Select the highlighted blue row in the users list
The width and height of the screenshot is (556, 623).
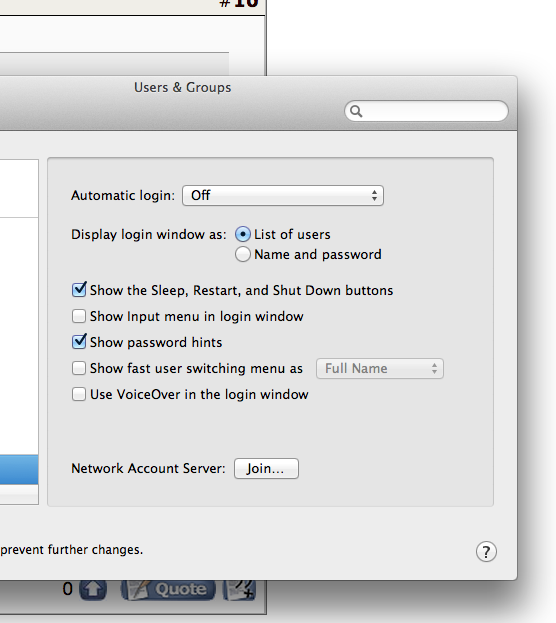[19, 470]
